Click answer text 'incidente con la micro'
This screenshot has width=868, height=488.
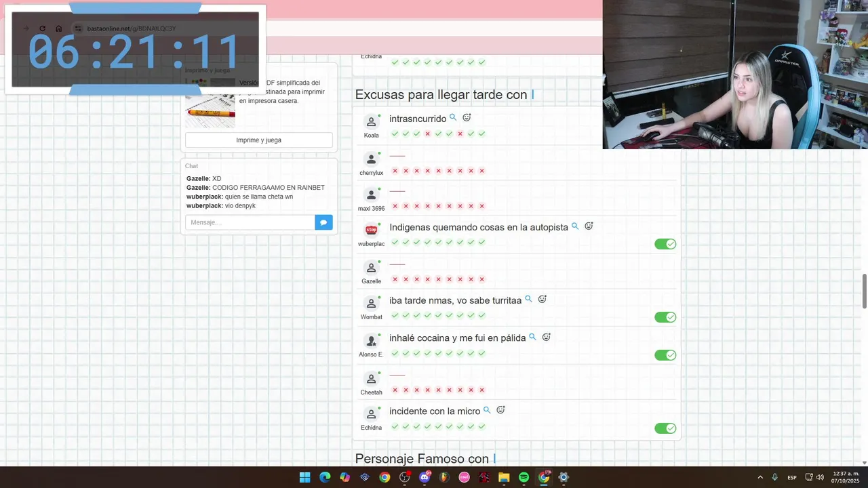click(435, 411)
